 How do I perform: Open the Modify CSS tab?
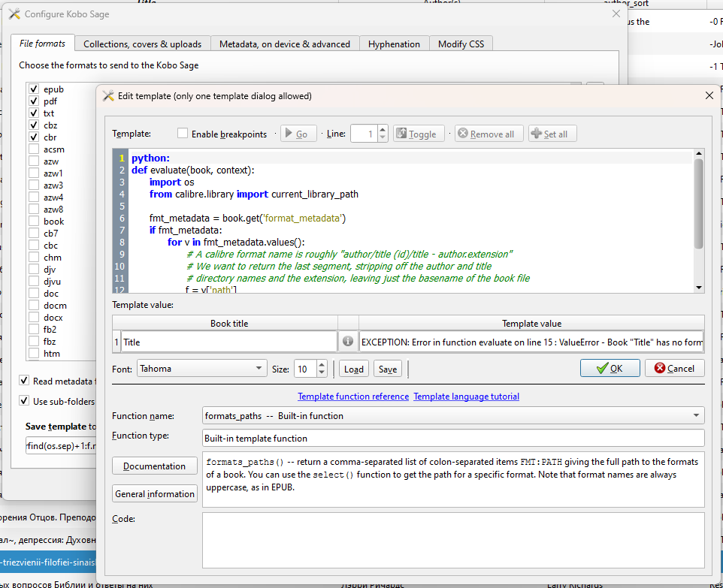(x=461, y=44)
